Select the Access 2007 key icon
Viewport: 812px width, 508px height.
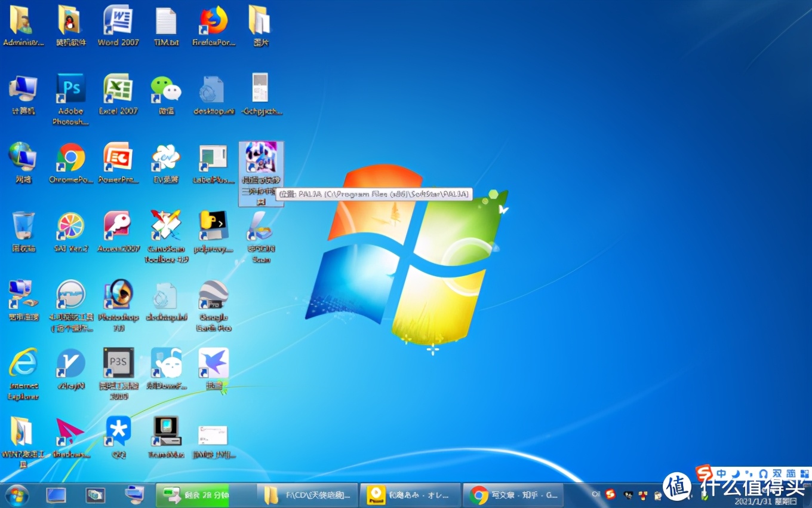[118, 228]
